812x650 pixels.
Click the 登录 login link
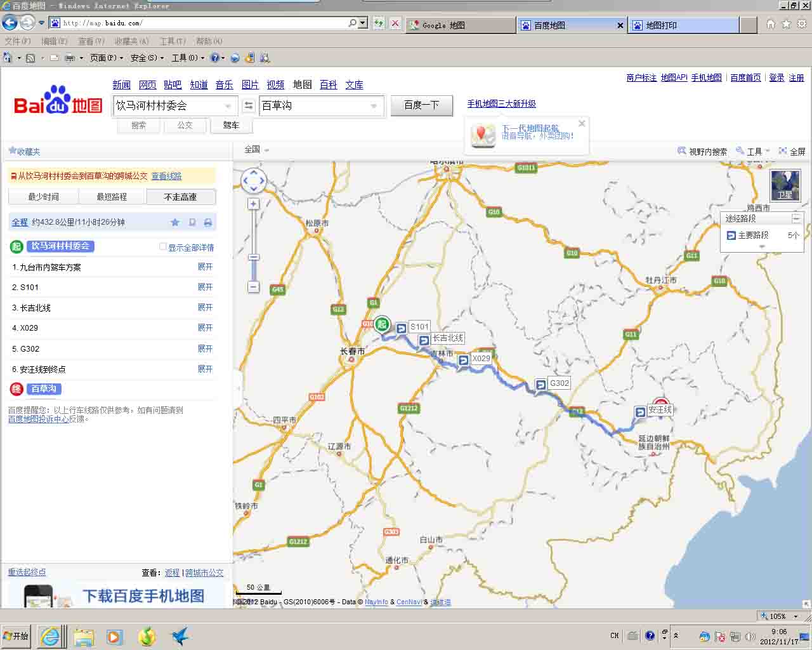click(x=776, y=77)
